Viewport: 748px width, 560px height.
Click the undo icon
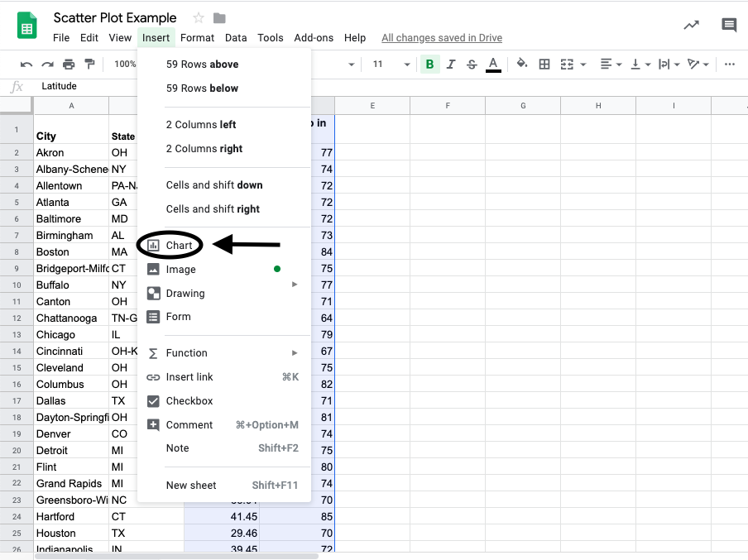pyautogui.click(x=26, y=63)
